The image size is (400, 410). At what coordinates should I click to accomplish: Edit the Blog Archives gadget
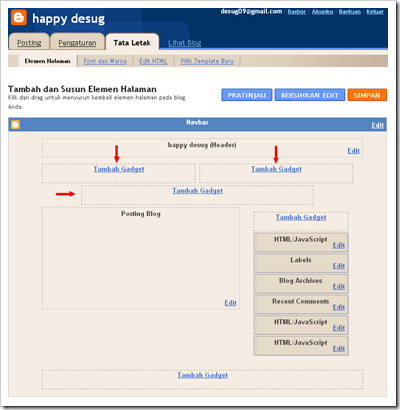coord(339,287)
